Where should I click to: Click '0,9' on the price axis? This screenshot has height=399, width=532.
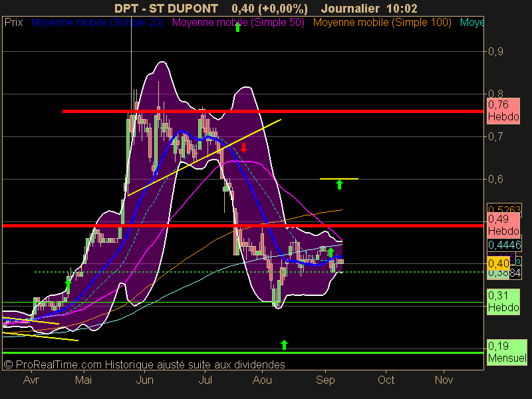pyautogui.click(x=495, y=52)
